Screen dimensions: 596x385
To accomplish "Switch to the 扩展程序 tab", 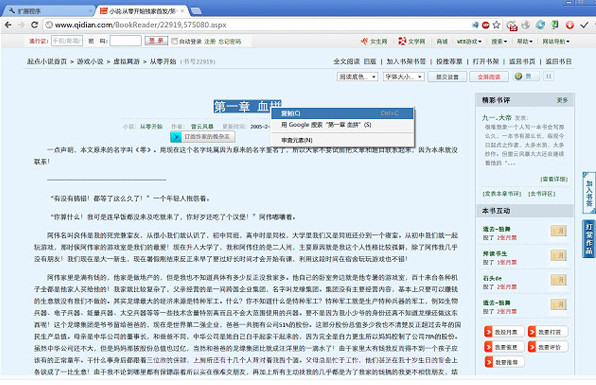I will (x=48, y=11).
